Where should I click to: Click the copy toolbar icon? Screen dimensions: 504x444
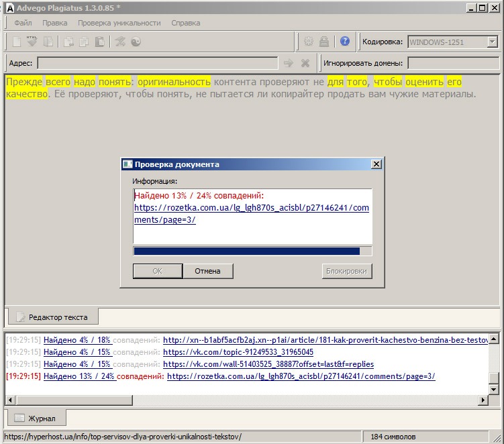pyautogui.click(x=84, y=42)
